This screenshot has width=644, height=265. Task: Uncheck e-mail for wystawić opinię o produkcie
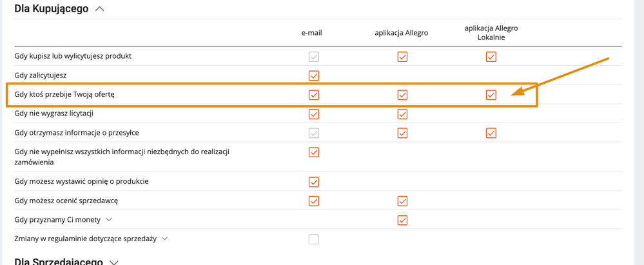314,182
